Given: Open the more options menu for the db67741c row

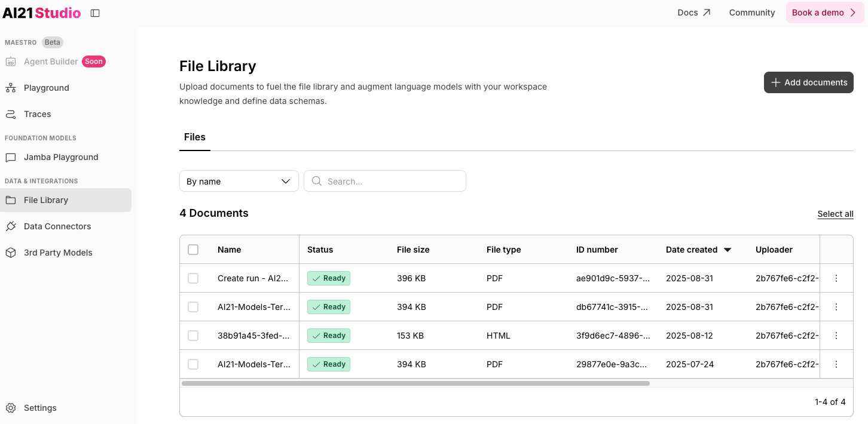Looking at the screenshot, I should coord(836,307).
